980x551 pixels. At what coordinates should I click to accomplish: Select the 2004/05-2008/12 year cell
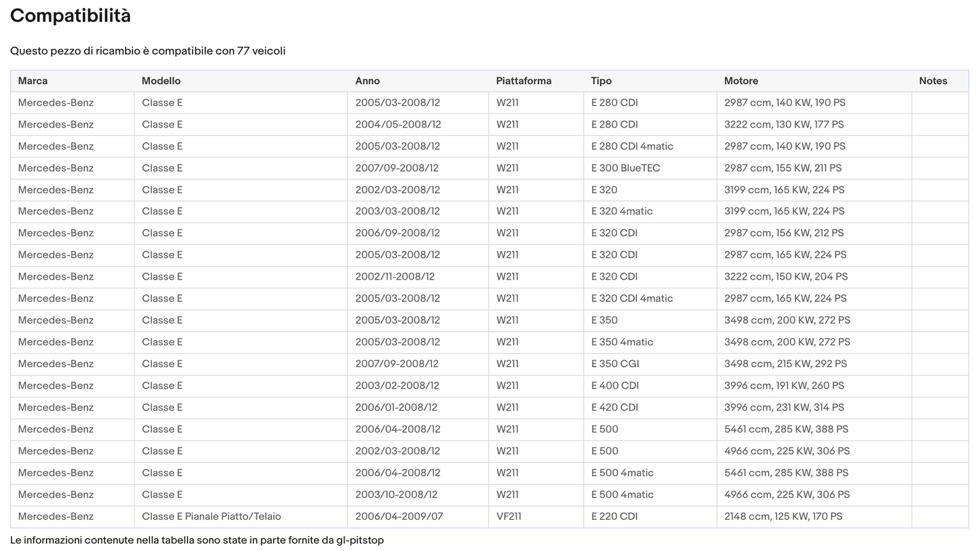[x=418, y=125]
